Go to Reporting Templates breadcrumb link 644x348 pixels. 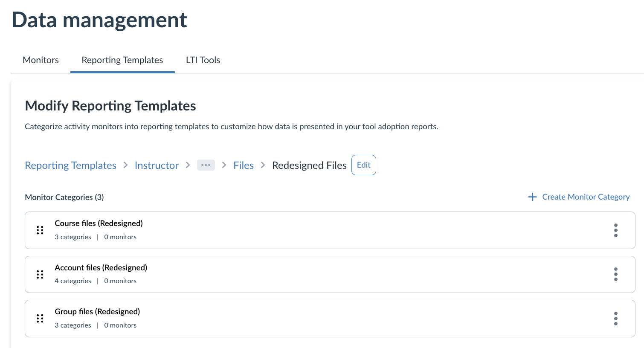(70, 165)
